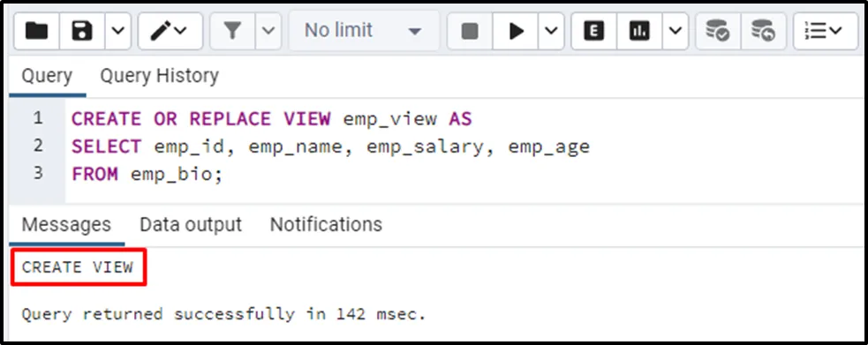Commit the transaction icon

click(x=718, y=31)
